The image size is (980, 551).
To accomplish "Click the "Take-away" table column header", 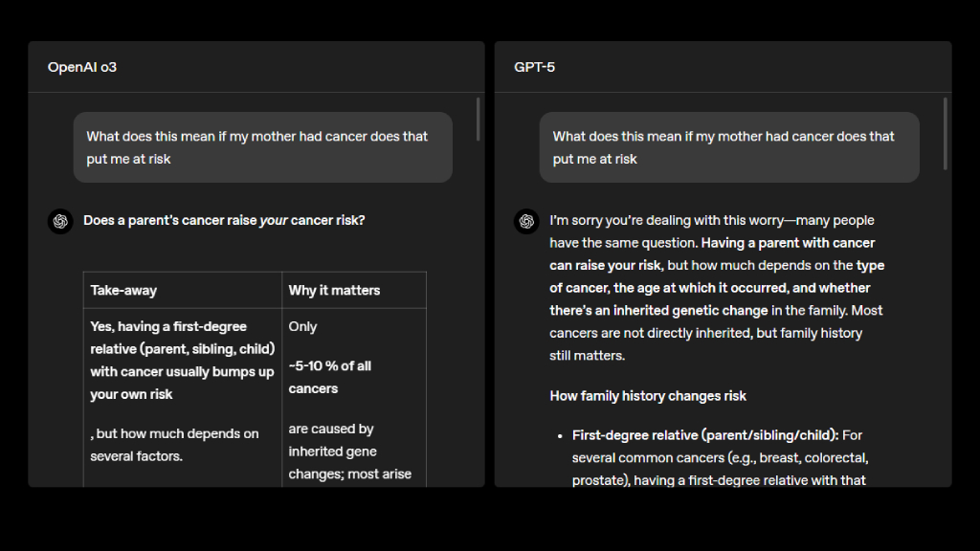I will [x=123, y=290].
